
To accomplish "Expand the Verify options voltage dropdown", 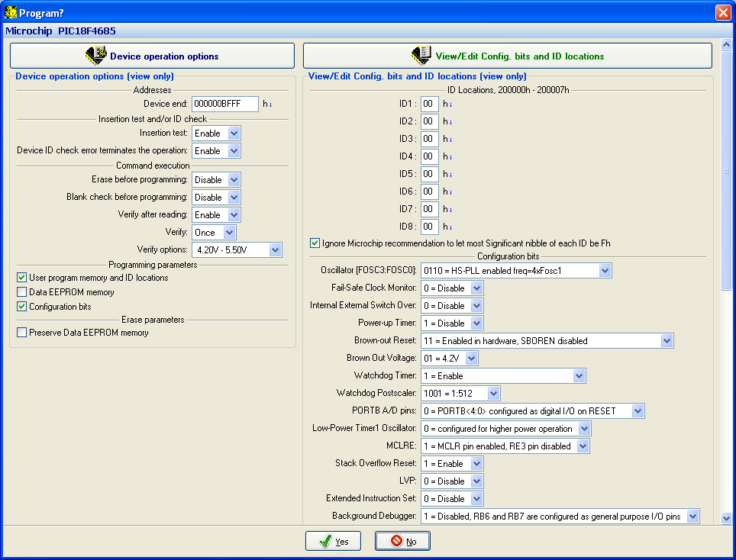I will (x=275, y=249).
